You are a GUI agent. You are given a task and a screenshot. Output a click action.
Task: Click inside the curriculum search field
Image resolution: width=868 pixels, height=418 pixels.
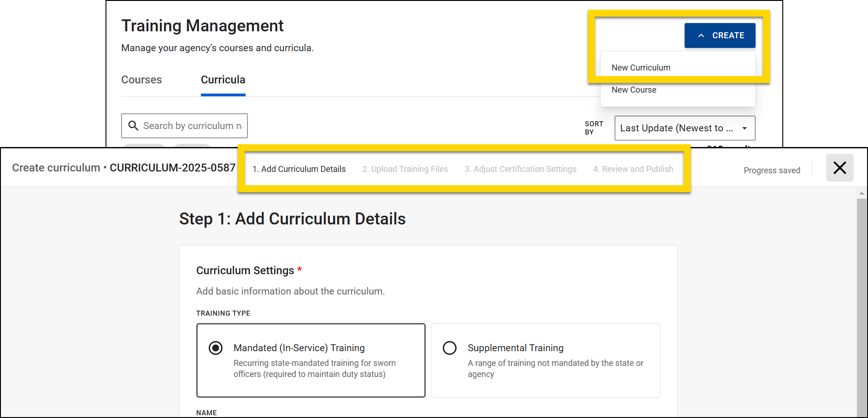point(194,125)
